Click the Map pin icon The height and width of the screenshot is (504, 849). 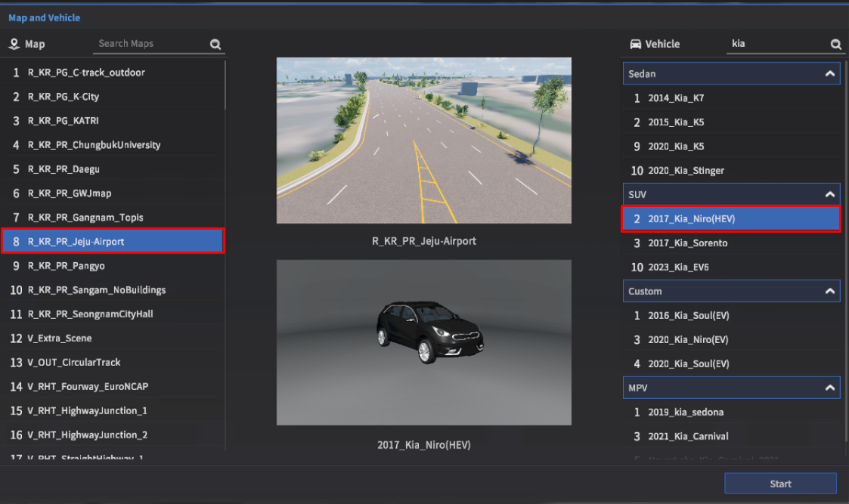(x=14, y=44)
